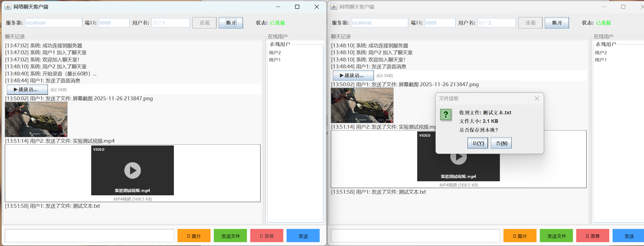Click Java app icon in left window title
The image size is (644, 246).
[8, 7]
